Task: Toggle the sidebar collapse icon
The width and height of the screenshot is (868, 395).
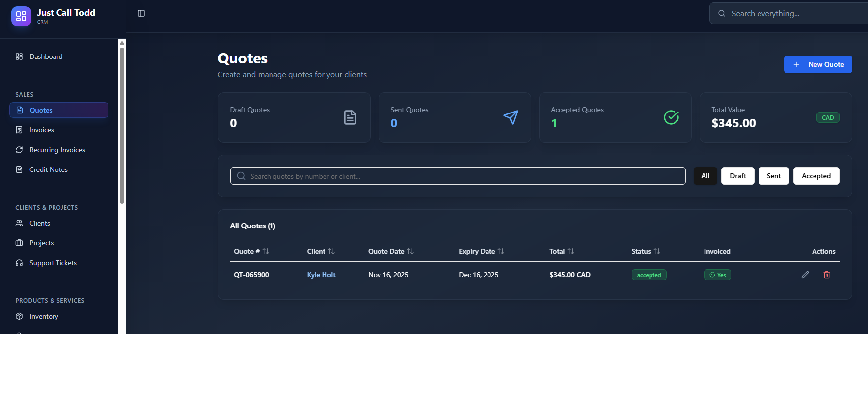Action: pos(141,13)
